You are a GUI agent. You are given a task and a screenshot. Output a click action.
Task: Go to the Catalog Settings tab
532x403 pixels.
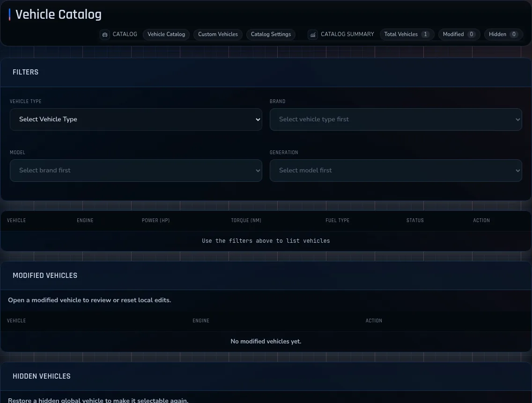point(271,34)
